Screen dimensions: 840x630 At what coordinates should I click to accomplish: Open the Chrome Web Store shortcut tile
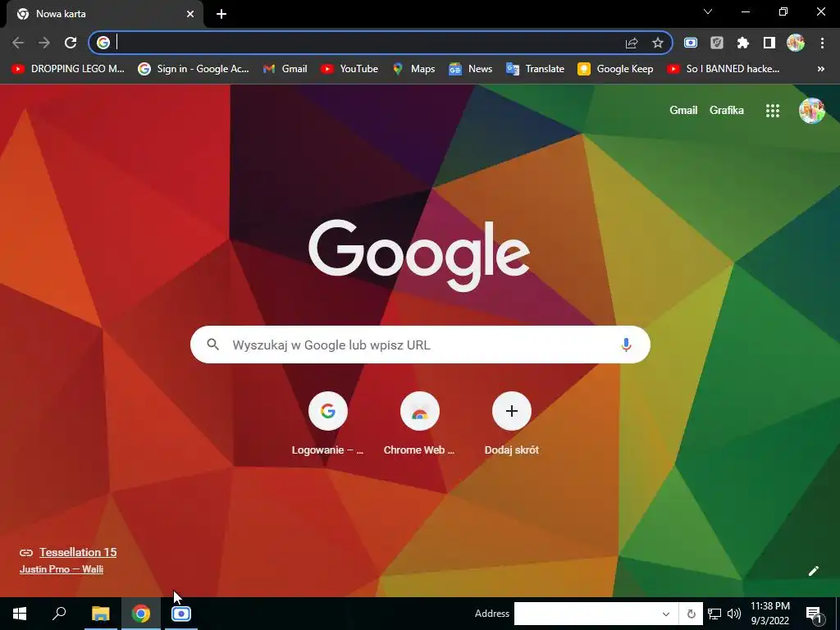(419, 423)
